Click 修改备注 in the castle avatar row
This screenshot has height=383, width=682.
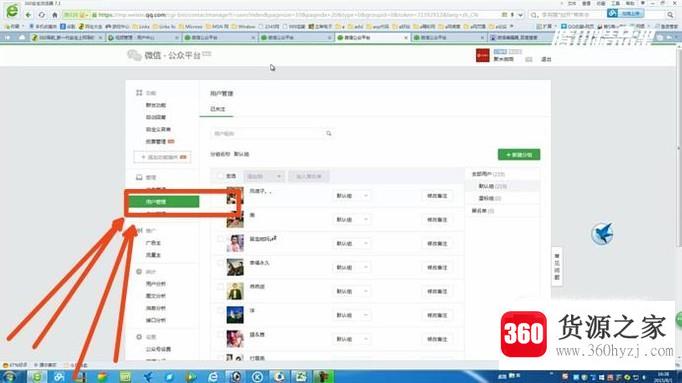coord(437,315)
